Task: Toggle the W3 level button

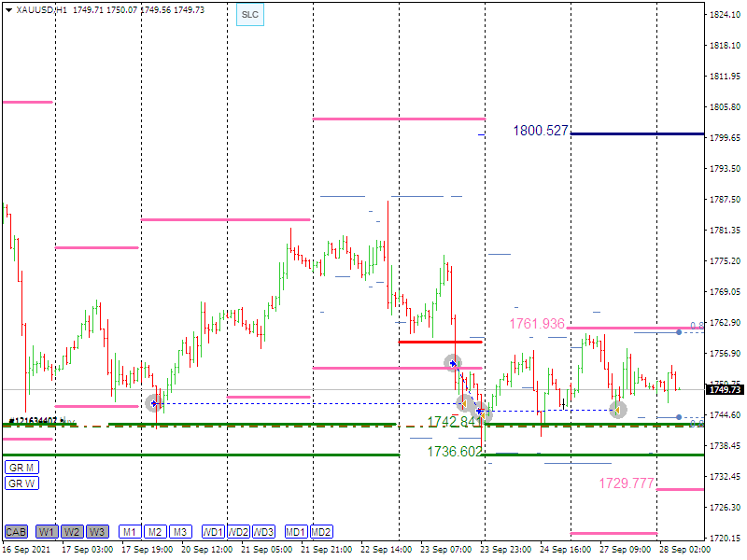Action: (x=97, y=532)
